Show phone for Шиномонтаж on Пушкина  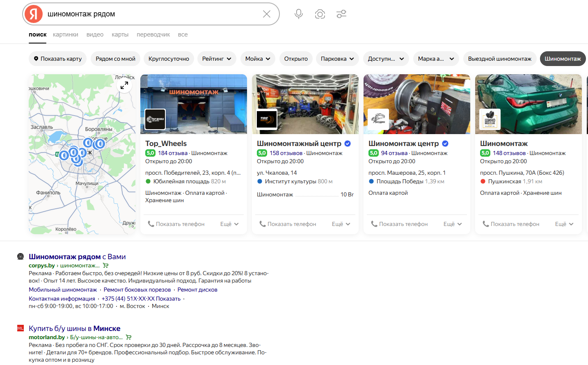(x=511, y=224)
